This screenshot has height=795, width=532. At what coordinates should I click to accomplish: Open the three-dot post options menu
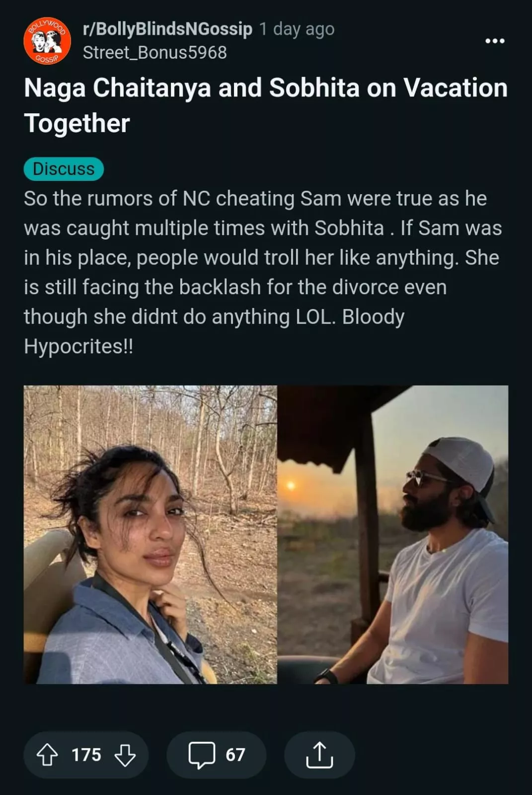(495, 41)
